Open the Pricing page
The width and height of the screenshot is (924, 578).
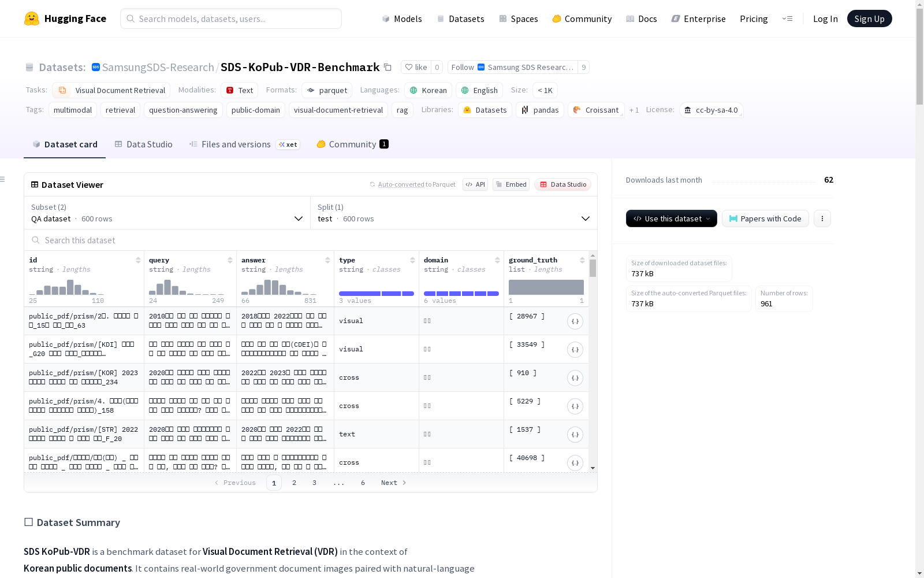tap(754, 18)
